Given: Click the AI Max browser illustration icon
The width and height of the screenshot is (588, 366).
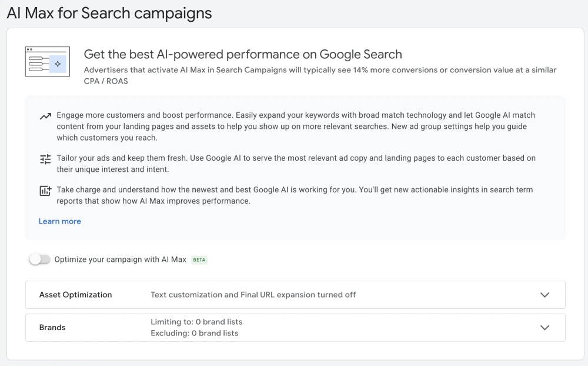Looking at the screenshot, I should coord(47,62).
